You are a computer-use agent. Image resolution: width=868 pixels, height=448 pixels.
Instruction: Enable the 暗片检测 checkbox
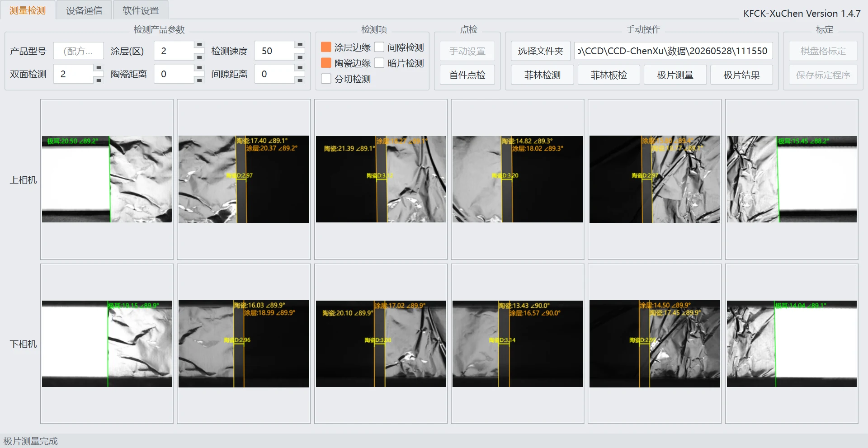tap(379, 63)
